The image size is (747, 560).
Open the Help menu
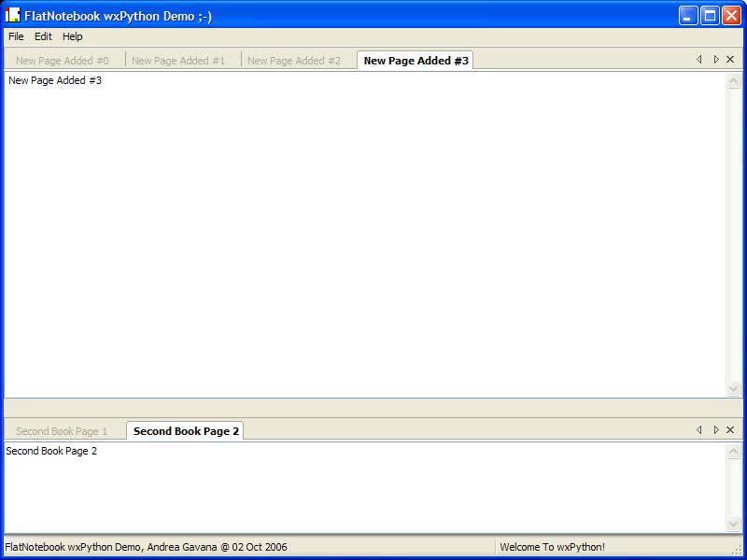(73, 36)
